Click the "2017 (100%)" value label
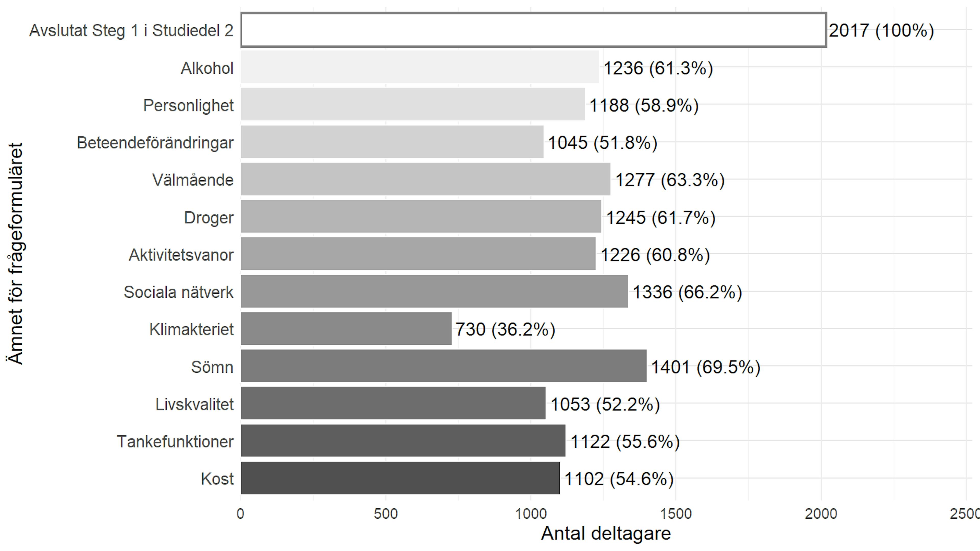Image resolution: width=980 pixels, height=551 pixels. pyautogui.click(x=881, y=30)
